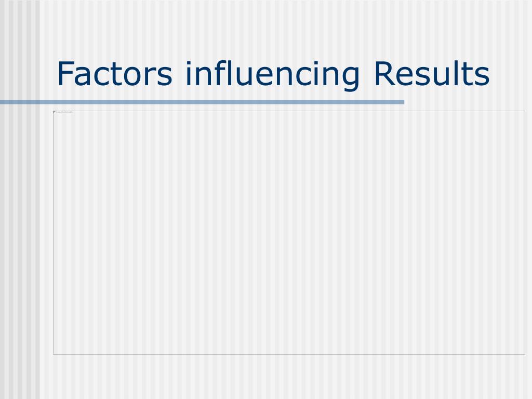The height and width of the screenshot is (399, 532).
Task: Click the left border of the placeholder frame
Action: pos(54,233)
